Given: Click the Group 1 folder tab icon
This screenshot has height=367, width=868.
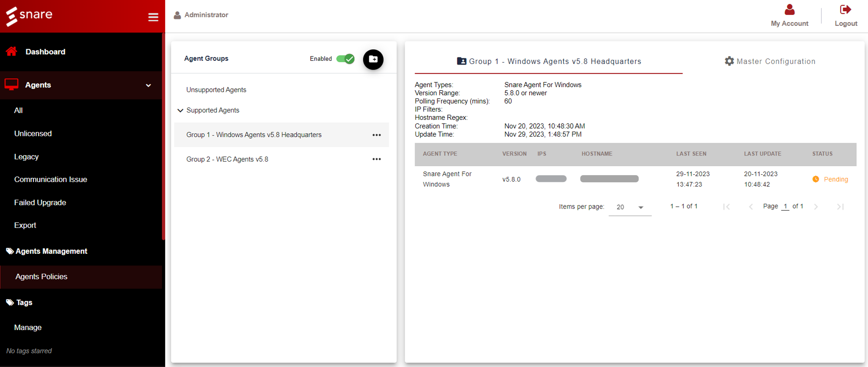Looking at the screenshot, I should click(x=461, y=61).
